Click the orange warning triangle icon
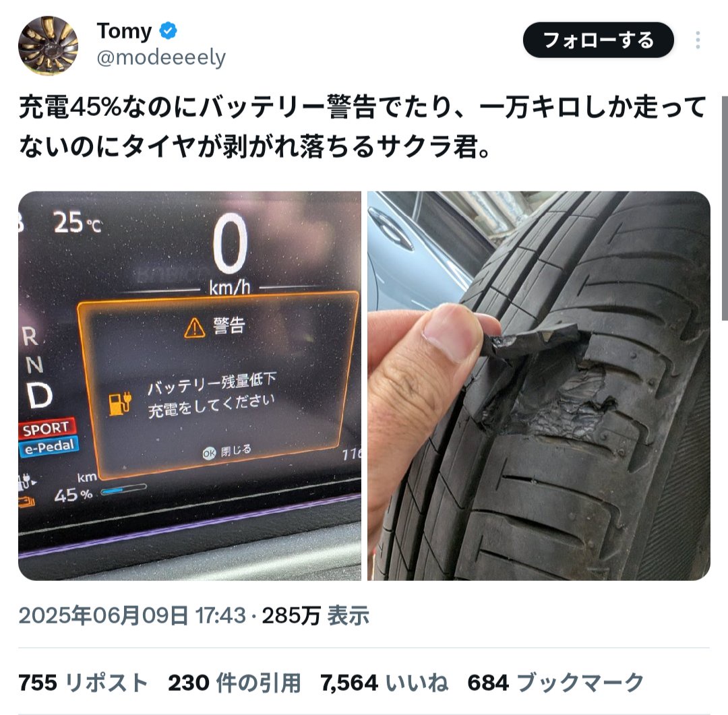This screenshot has width=728, height=715. coord(195,328)
